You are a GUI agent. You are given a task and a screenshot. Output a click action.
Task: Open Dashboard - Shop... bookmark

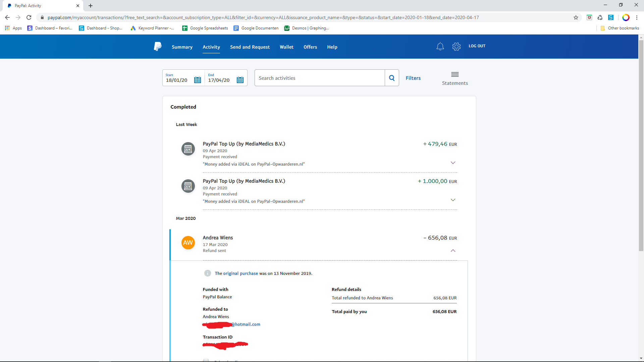pyautogui.click(x=101, y=28)
